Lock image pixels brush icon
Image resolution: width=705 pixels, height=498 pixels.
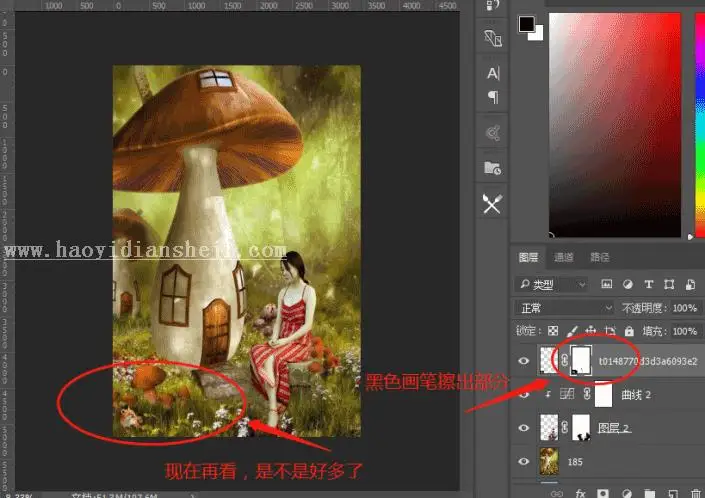tap(572, 331)
